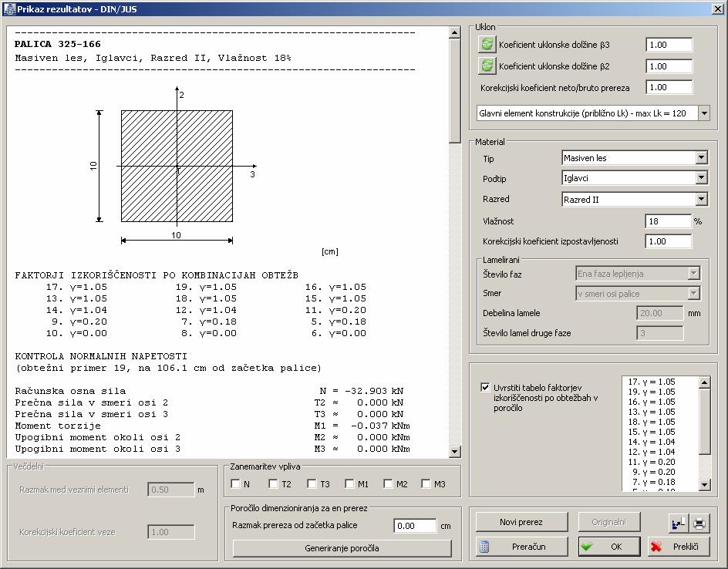Open the Tip dropdown showing Masiven les
Viewport: 728px width, 569px height.
coord(701,158)
